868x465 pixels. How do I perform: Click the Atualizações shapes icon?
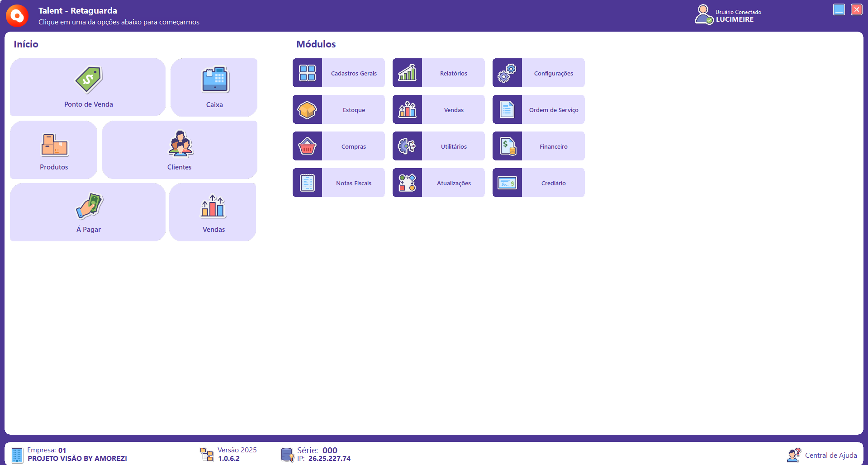pyautogui.click(x=407, y=183)
